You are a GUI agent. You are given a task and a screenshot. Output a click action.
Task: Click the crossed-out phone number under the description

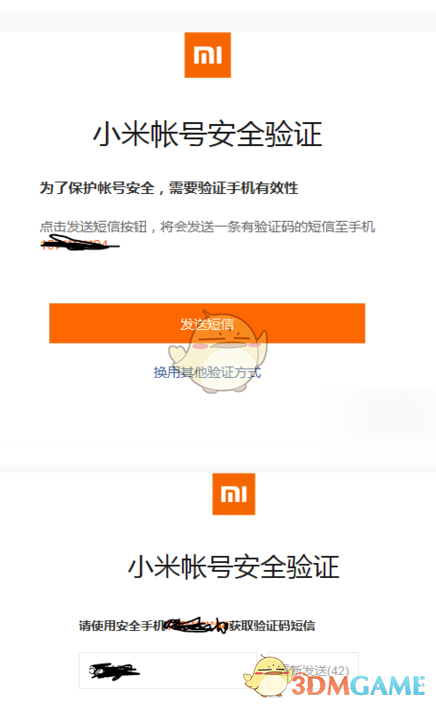point(79,244)
